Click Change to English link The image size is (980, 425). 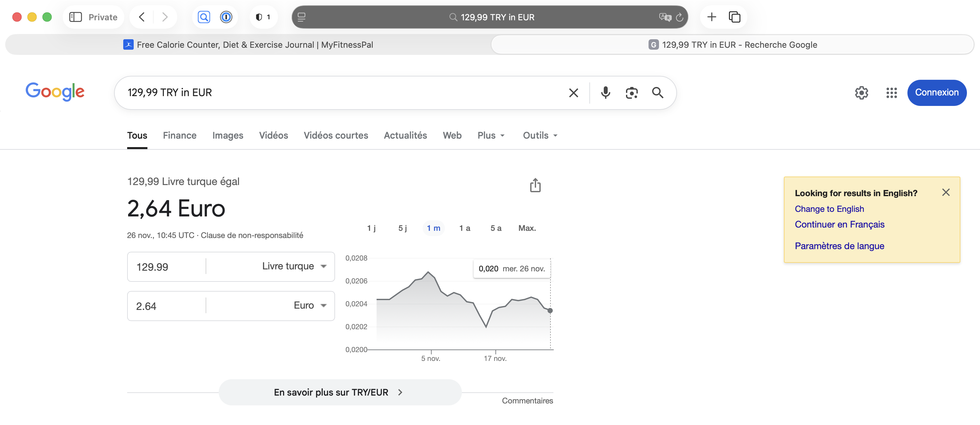[x=829, y=209]
